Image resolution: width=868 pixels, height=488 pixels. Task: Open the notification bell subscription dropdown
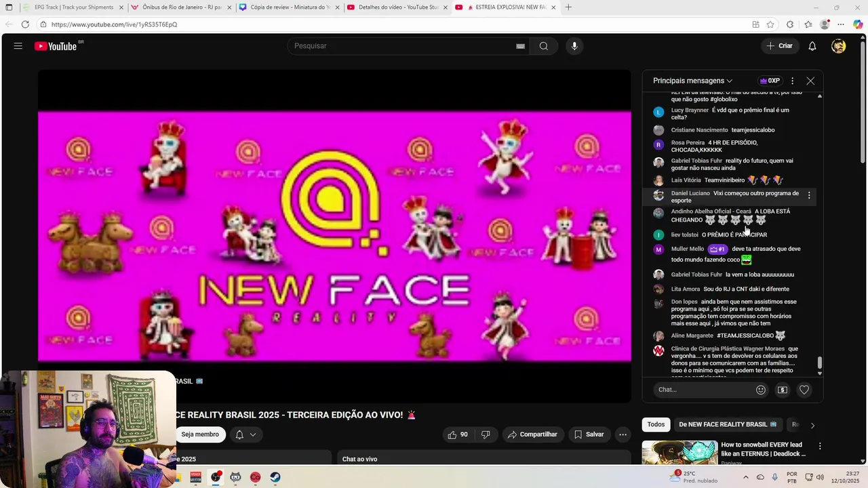pos(245,434)
